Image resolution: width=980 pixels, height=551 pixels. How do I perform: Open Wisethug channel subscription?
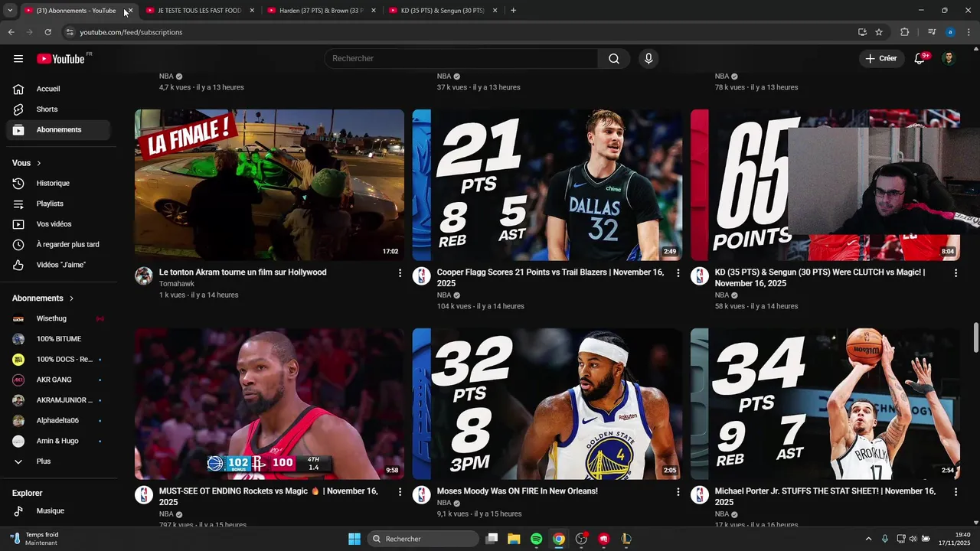point(58,318)
